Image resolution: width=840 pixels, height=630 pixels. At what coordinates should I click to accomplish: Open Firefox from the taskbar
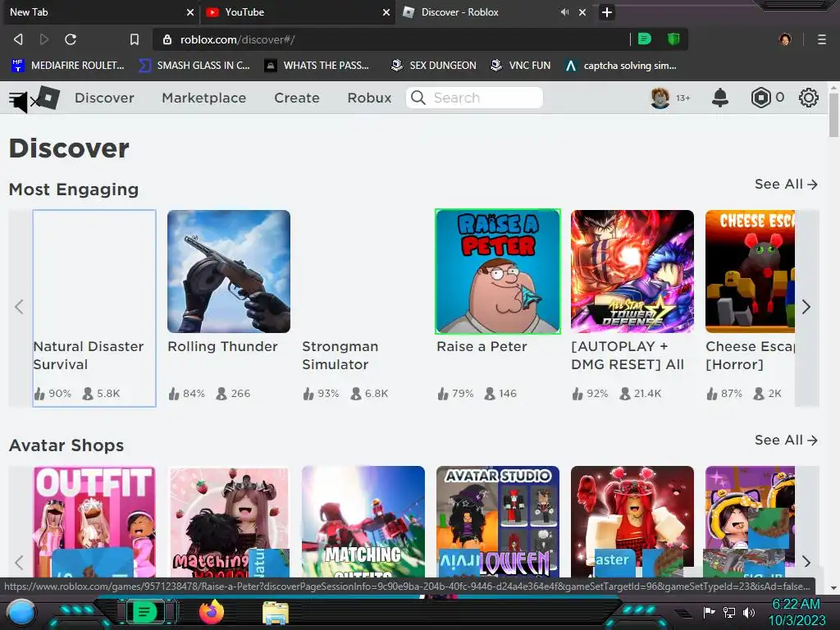[211, 612]
